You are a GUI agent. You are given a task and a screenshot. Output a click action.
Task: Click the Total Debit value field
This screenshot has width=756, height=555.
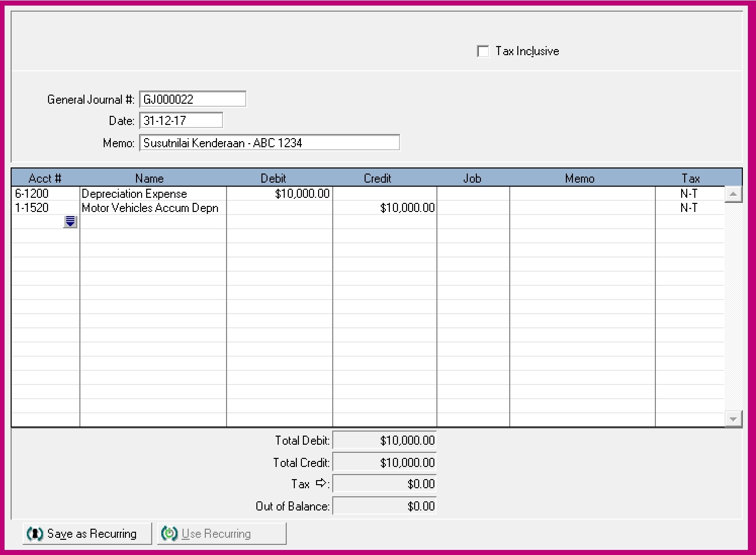[x=384, y=440]
